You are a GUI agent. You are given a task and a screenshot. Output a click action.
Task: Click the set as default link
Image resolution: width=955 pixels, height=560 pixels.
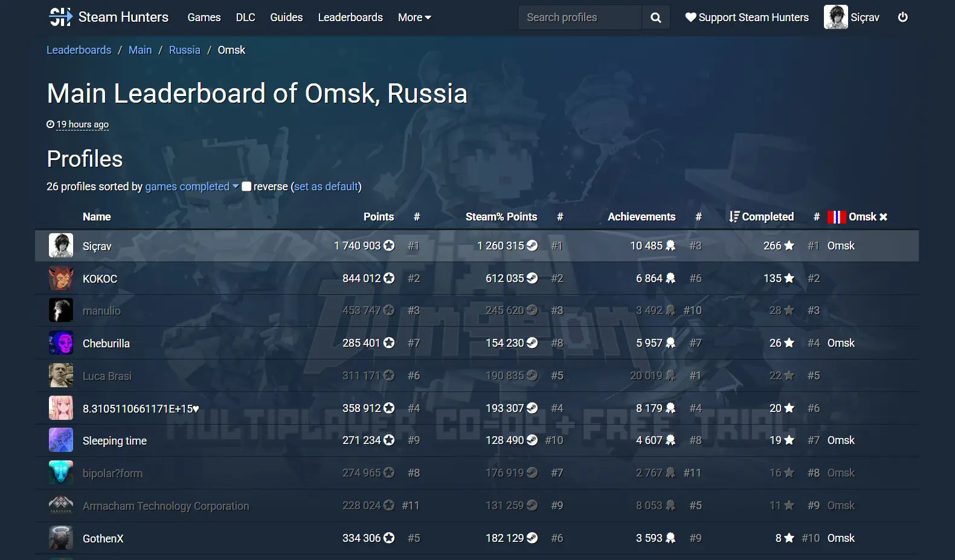[326, 187]
